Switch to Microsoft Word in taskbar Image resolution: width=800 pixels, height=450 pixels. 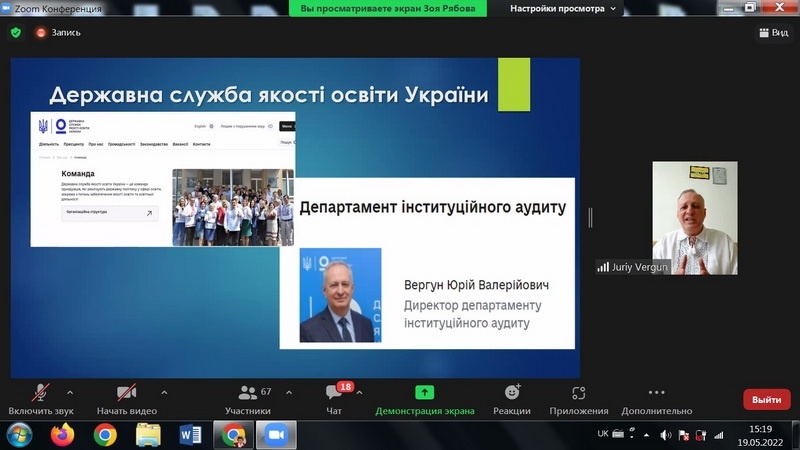click(x=191, y=435)
